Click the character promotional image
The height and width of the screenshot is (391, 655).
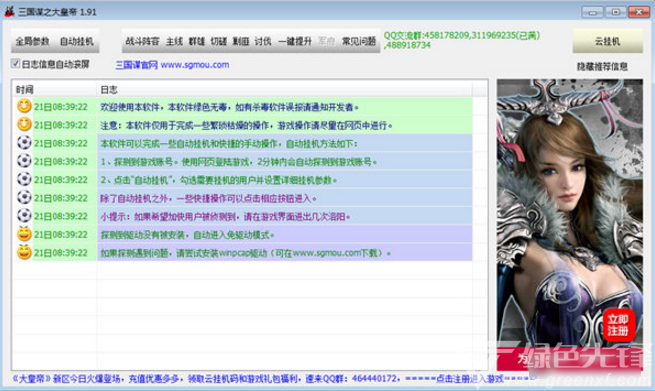(569, 224)
